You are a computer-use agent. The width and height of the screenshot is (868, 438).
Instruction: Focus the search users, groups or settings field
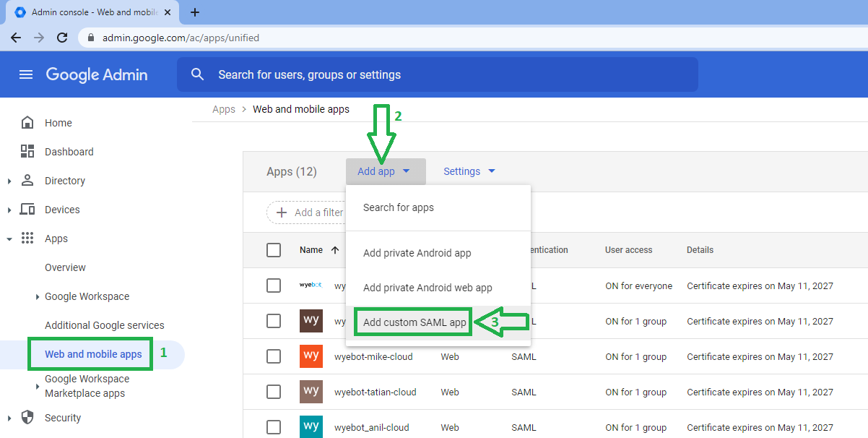438,74
